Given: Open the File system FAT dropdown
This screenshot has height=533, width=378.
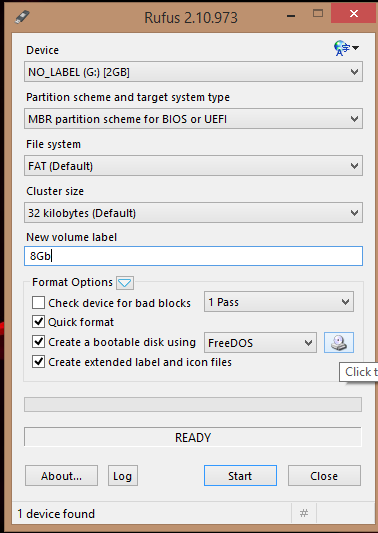Looking at the screenshot, I should click(x=193, y=166).
